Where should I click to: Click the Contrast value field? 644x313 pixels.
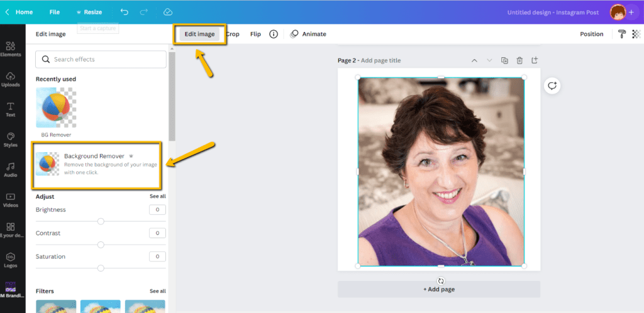pyautogui.click(x=158, y=233)
